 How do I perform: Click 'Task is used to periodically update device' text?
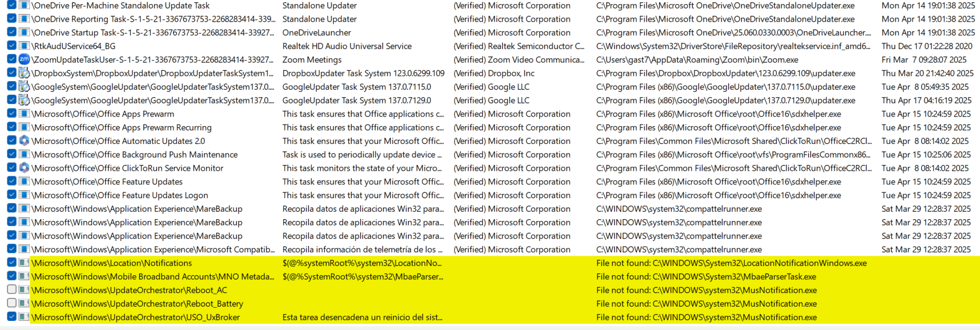(x=362, y=155)
